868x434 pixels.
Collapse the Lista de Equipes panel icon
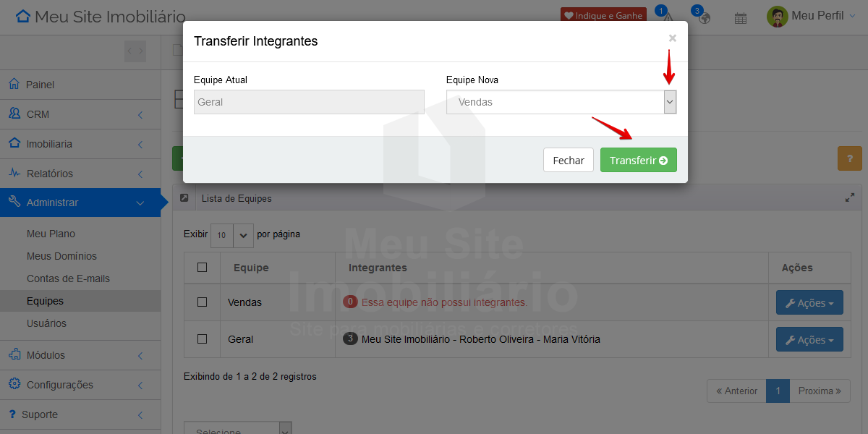coord(184,197)
